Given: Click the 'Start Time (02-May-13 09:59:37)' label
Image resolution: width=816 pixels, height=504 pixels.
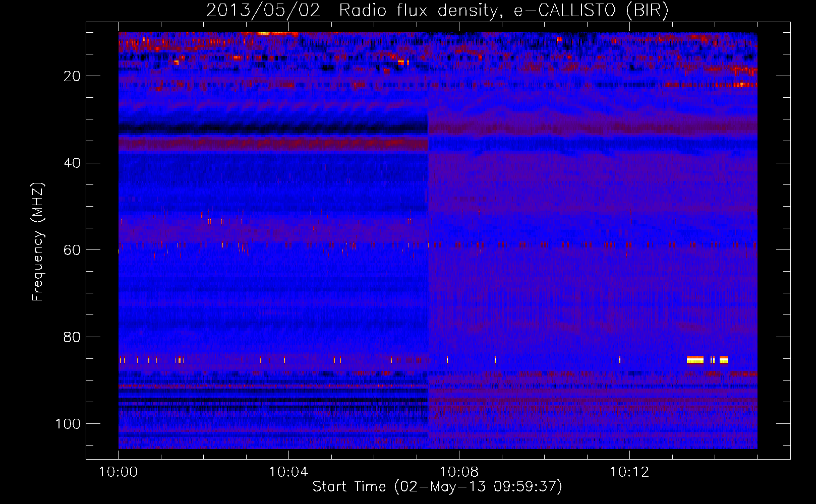Looking at the screenshot, I should click(x=437, y=487).
